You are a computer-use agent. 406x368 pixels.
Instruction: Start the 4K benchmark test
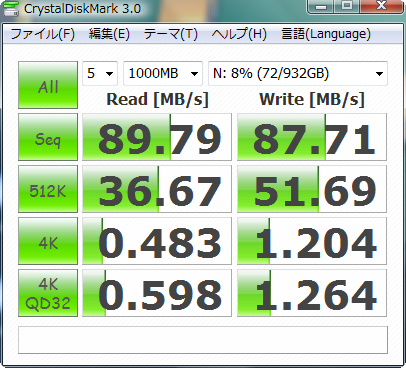coord(48,241)
